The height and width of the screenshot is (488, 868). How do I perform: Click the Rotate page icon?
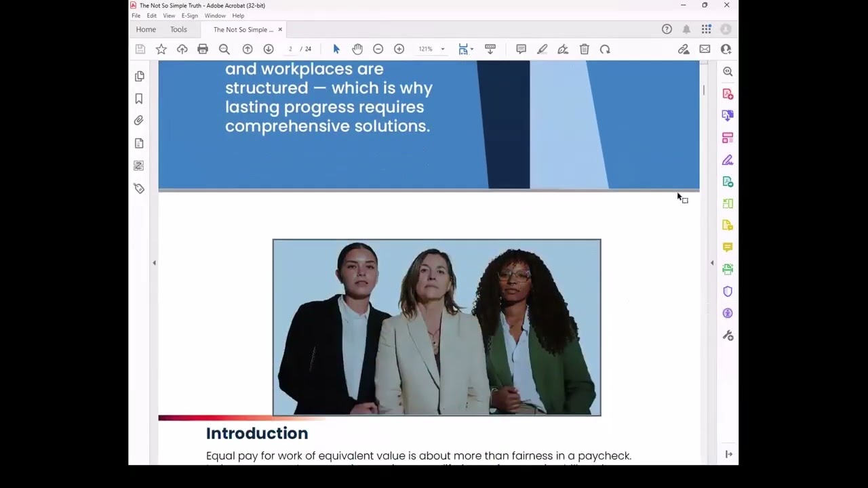[x=605, y=49]
